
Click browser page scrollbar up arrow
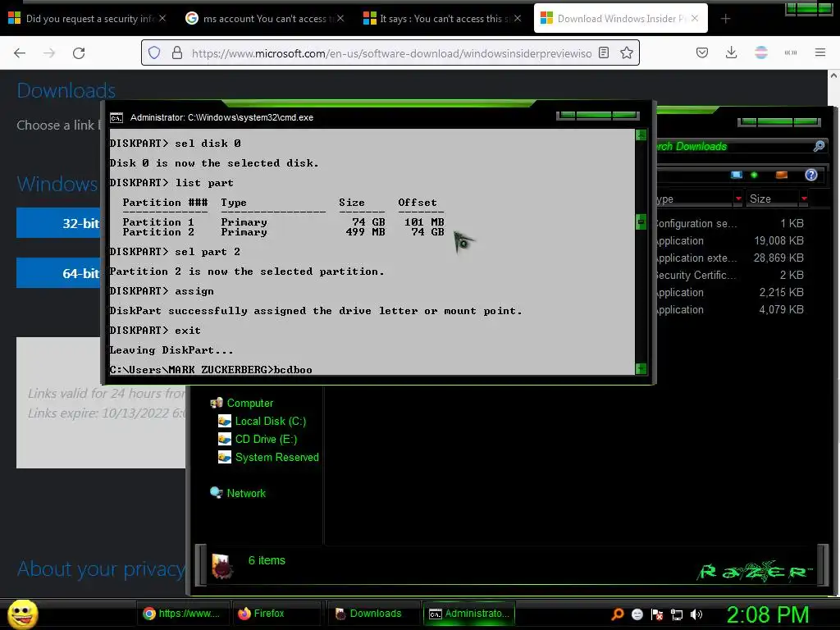[833, 76]
